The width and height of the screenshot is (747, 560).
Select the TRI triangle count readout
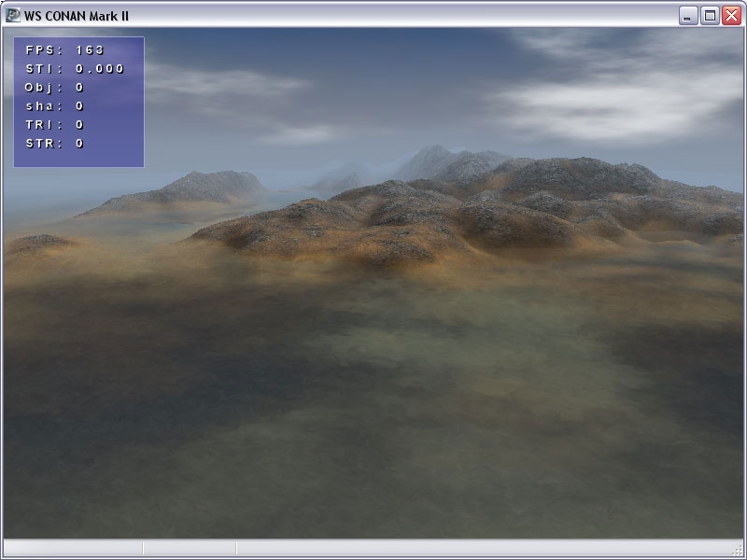54,125
